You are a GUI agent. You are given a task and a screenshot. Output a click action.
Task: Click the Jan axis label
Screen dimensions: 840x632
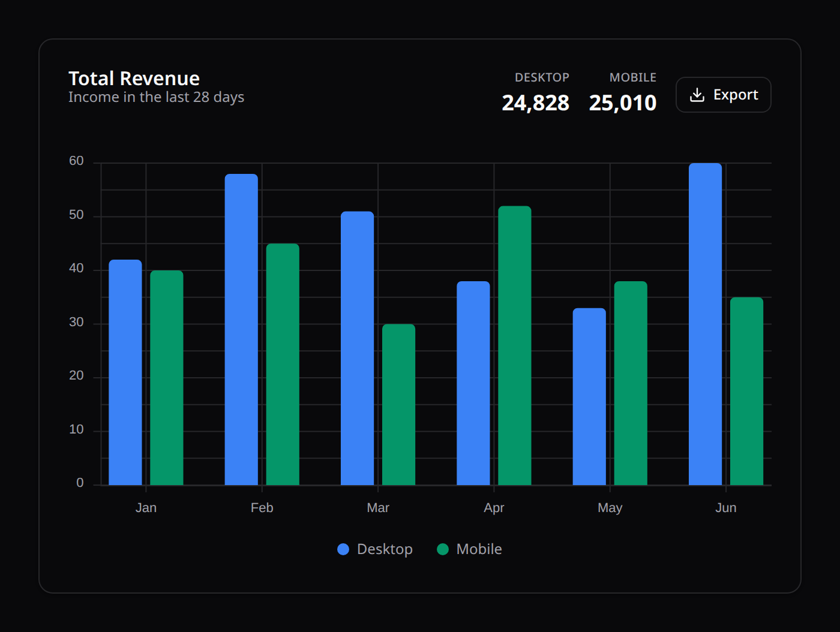pos(146,508)
